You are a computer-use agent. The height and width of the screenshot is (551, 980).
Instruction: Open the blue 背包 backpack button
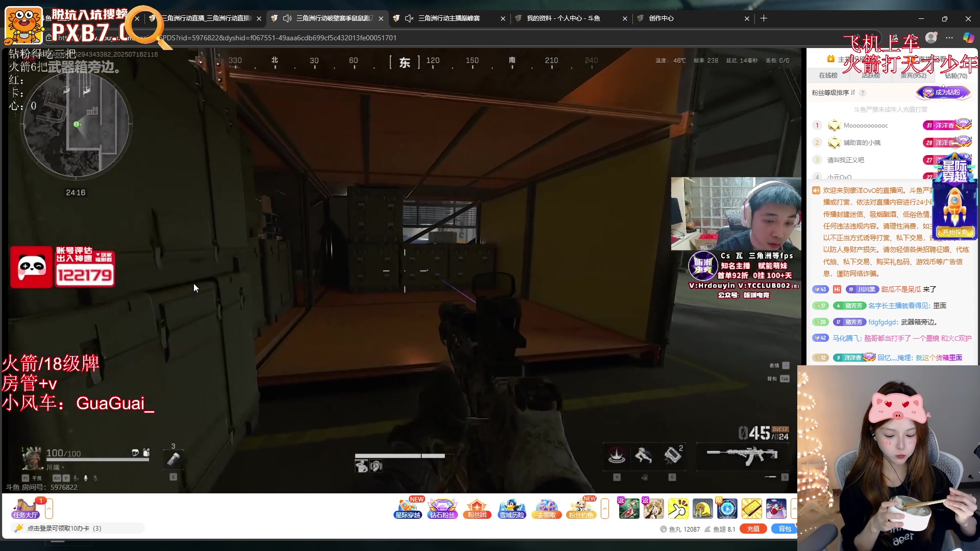785,529
